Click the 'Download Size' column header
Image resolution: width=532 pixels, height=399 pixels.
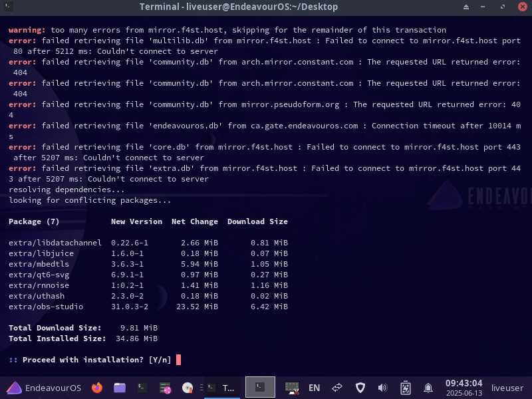pyautogui.click(x=257, y=221)
